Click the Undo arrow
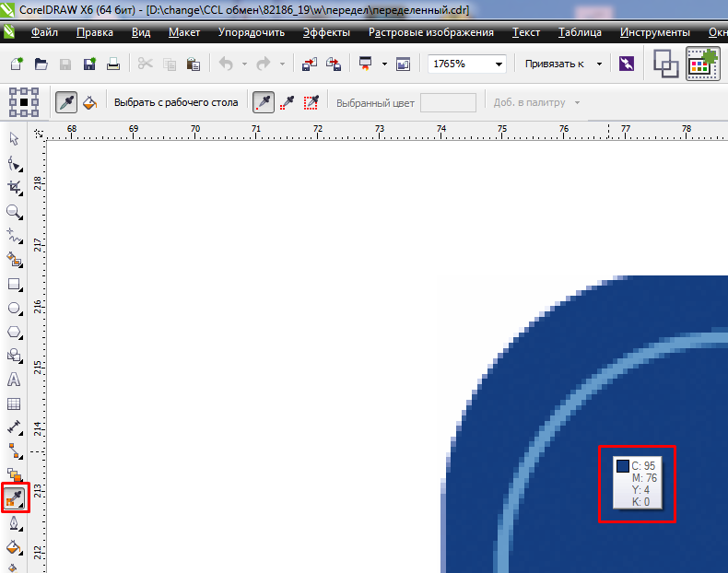The width and height of the screenshot is (728, 573). (x=226, y=64)
